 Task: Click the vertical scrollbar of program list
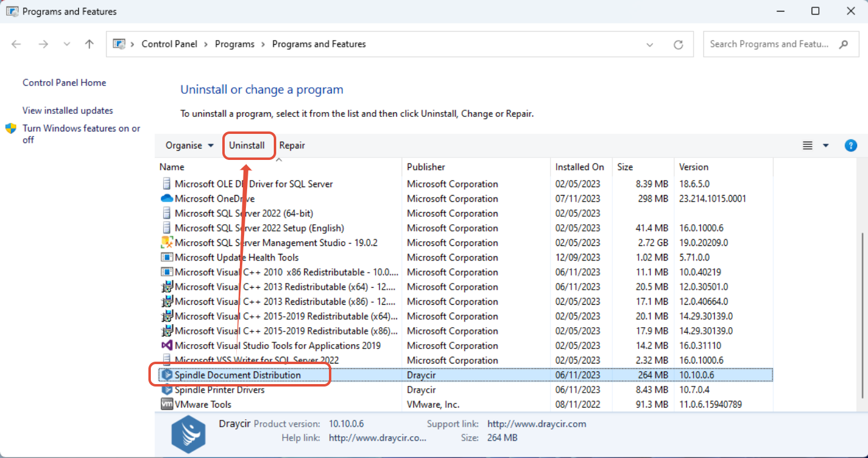tap(863, 315)
